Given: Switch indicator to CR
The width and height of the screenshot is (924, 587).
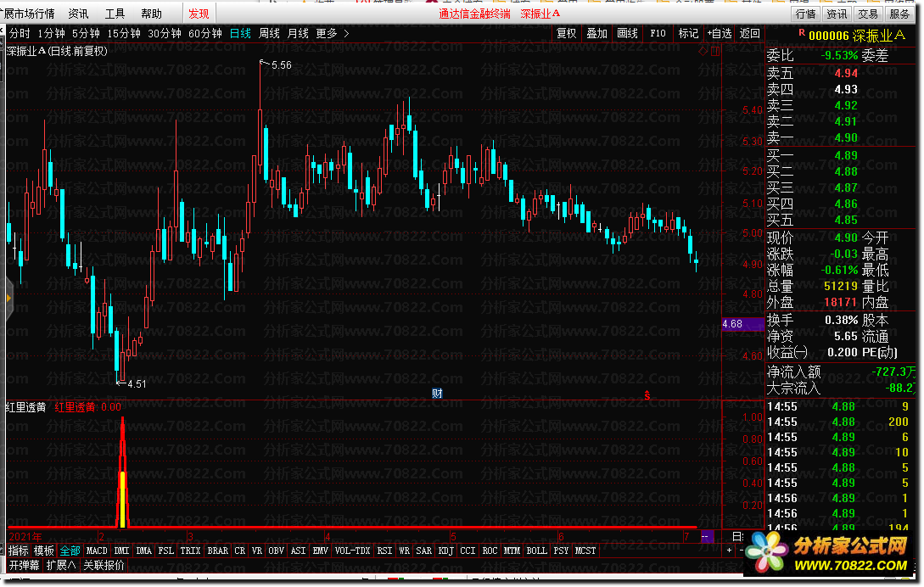Looking at the screenshot, I should click(x=240, y=551).
